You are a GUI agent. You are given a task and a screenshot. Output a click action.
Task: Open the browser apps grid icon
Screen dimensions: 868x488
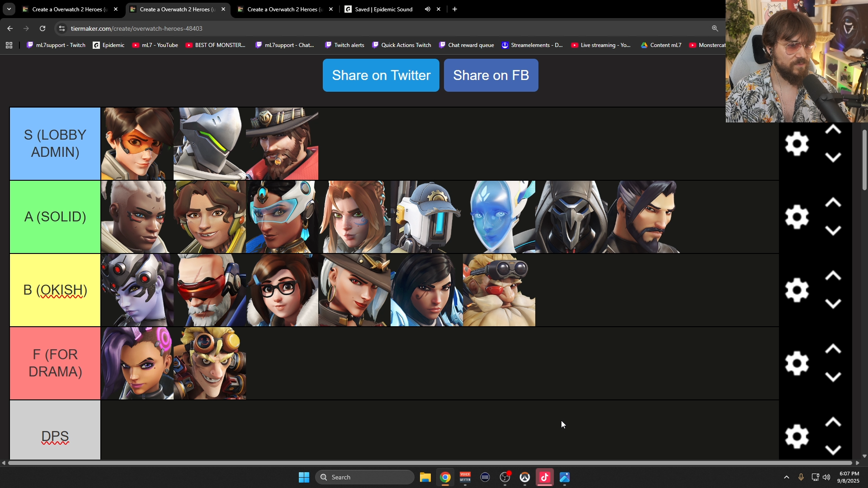[9, 45]
